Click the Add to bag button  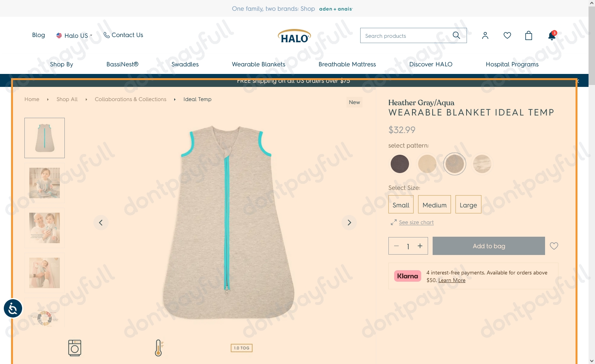pyautogui.click(x=489, y=246)
